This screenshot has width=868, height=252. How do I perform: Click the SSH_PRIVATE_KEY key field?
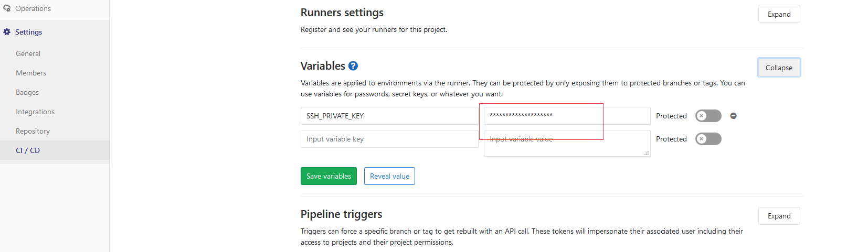389,116
